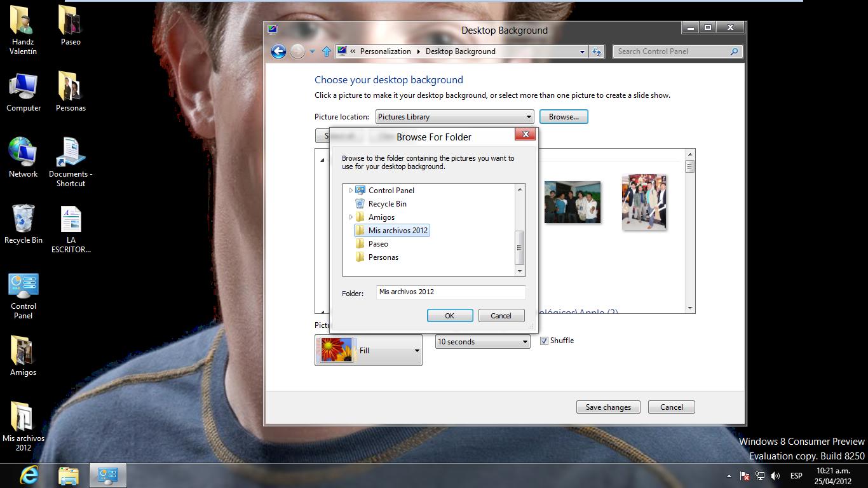Click the Computer desktop icon
Screen dimensions: 868x488
[x=24, y=91]
